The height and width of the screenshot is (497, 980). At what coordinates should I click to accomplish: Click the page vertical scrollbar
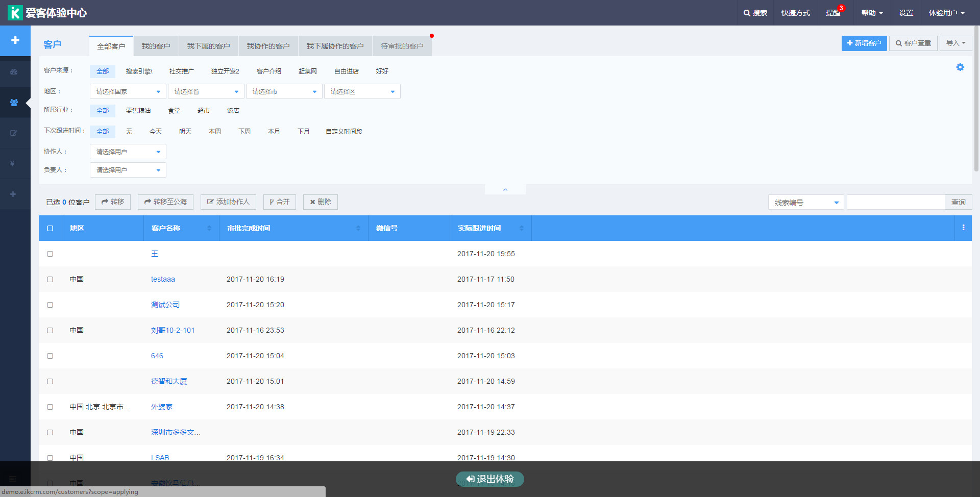[976, 100]
